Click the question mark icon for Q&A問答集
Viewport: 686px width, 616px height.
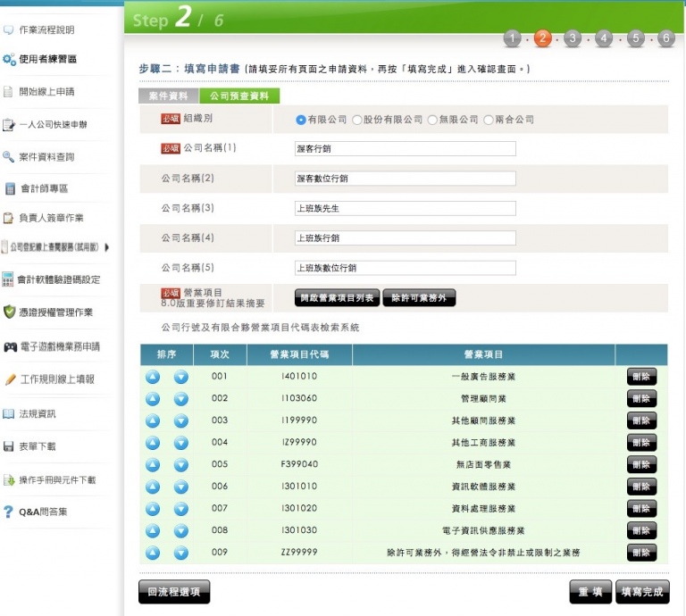coord(9,512)
